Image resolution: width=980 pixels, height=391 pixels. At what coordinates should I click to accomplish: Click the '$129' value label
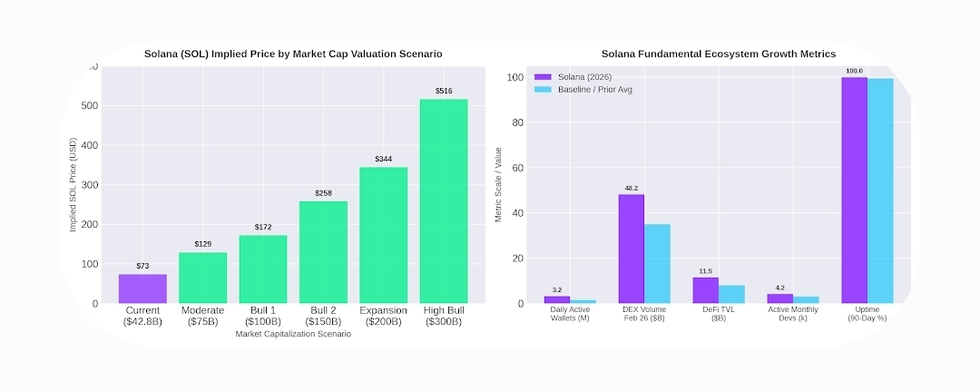pos(203,244)
